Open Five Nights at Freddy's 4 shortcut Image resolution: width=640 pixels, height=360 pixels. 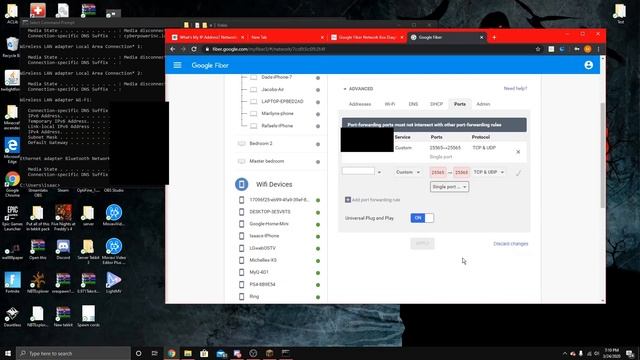click(63, 218)
